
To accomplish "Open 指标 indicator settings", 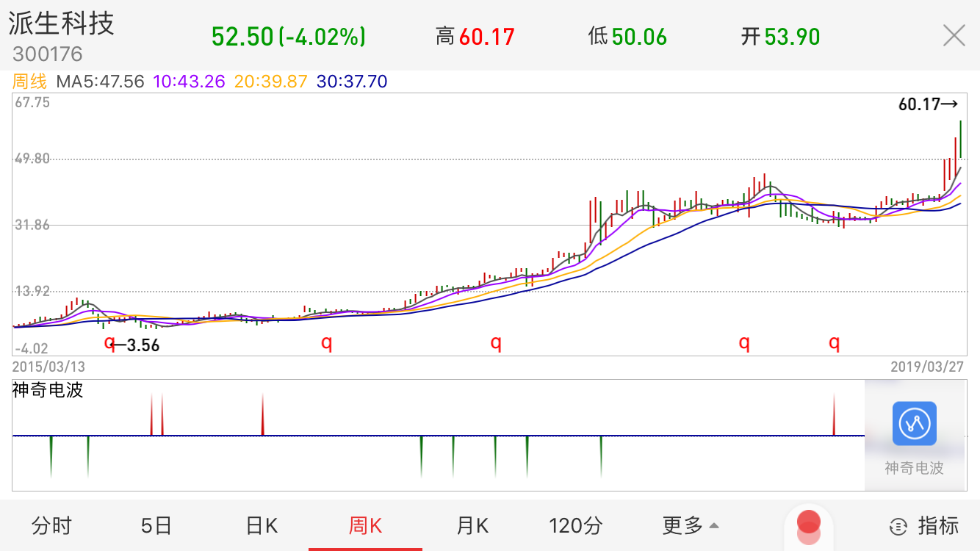I will (924, 526).
